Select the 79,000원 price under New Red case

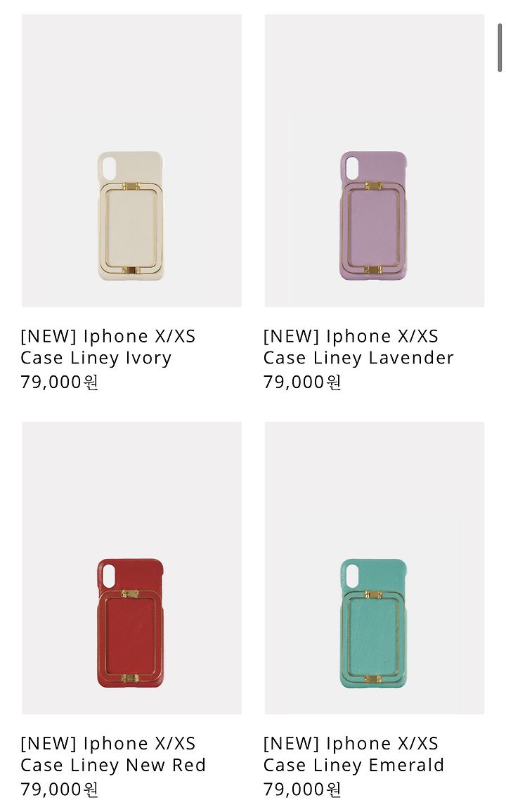(x=60, y=790)
